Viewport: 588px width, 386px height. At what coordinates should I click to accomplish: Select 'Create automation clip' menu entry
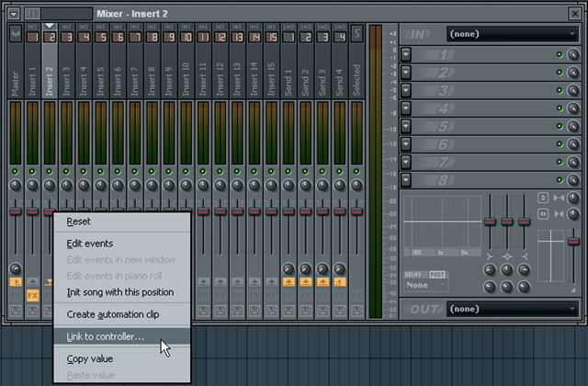click(113, 314)
